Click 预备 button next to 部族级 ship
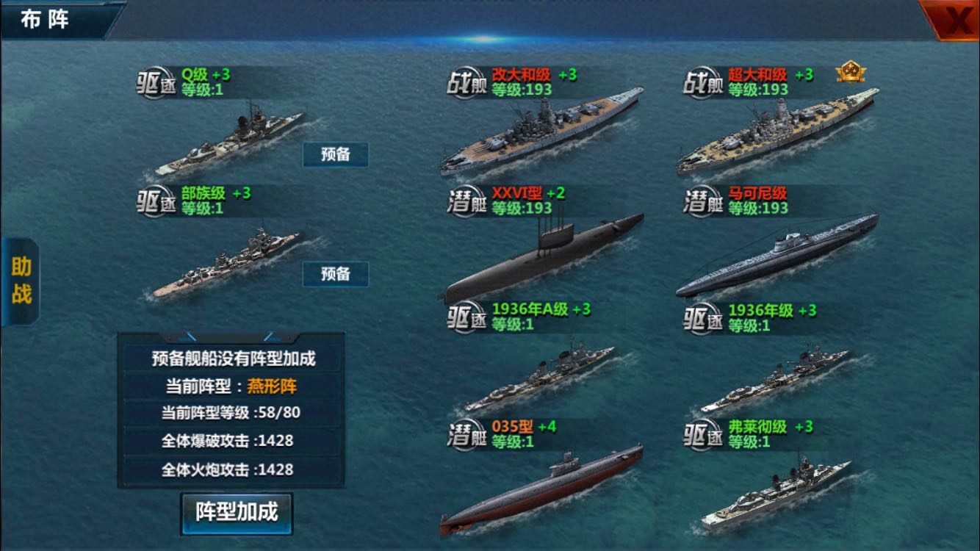This screenshot has height=551, width=980. point(336,274)
